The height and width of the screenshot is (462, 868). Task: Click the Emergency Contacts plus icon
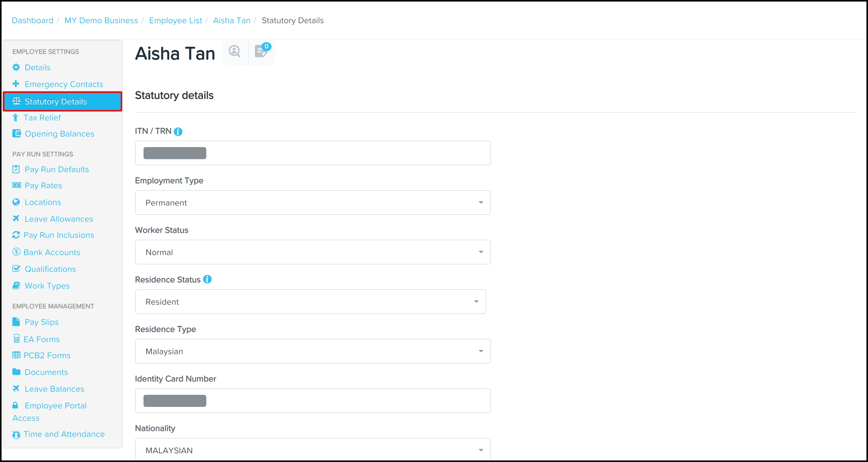(16, 84)
